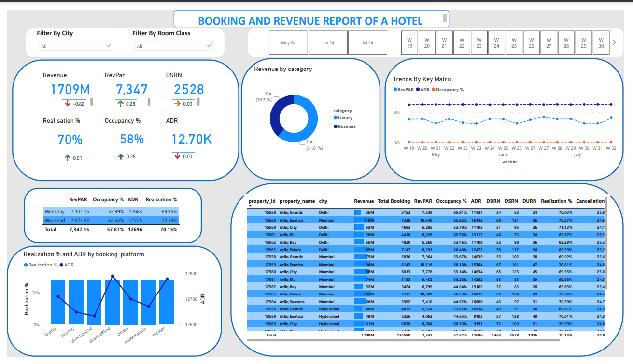The width and height of the screenshot is (633, 364).
Task: Click the green up arrow under RevPar
Action: (120, 103)
